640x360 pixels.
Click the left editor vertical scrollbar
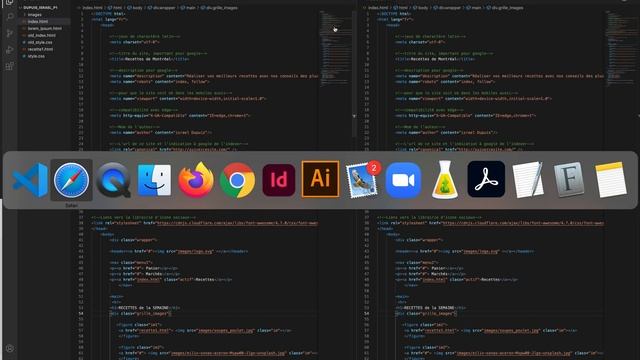(x=354, y=73)
